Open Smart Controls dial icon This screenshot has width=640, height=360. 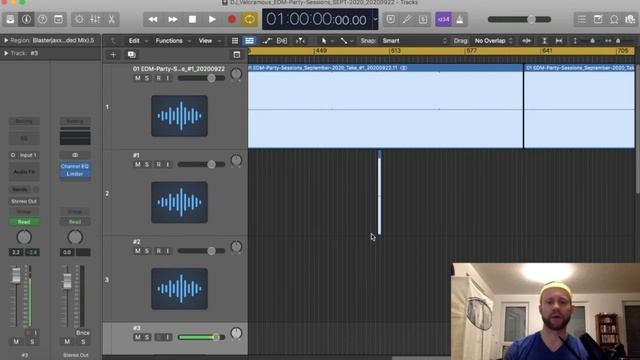(79, 19)
